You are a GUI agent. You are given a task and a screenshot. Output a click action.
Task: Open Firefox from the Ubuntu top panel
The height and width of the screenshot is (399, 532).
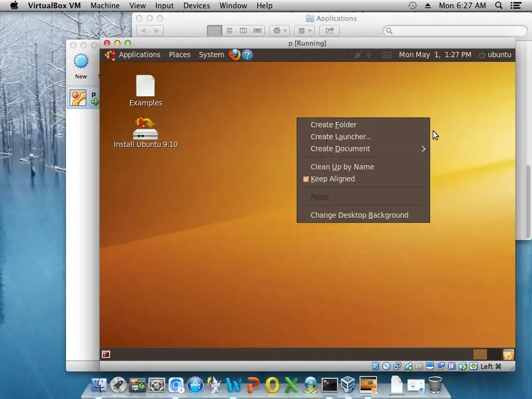pos(234,55)
